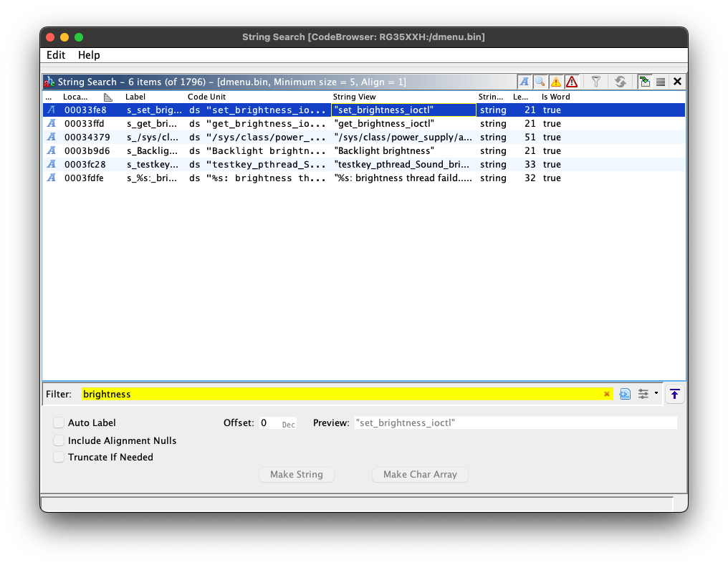Click the refresh arrows icon
This screenshot has height=565, width=728.
pos(621,82)
